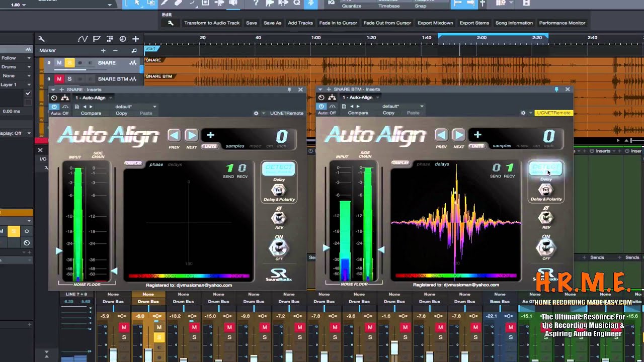Open the Bass Bus output dropdown in the mixer
Viewport: 644px width, 362px height.
500,302
